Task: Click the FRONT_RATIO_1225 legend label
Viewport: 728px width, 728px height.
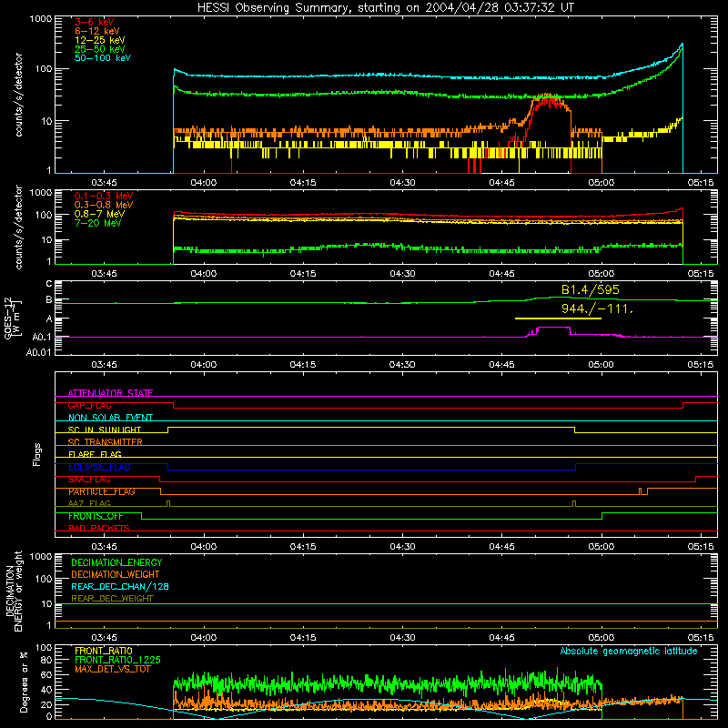Action: pos(117,660)
